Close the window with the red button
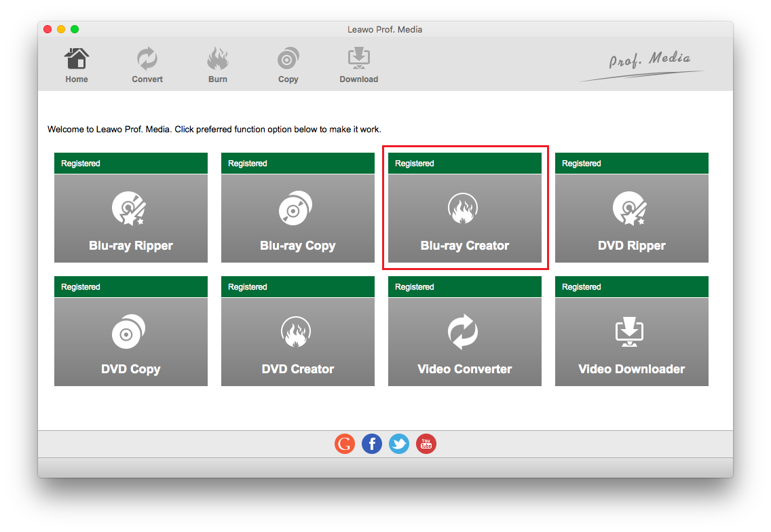 [48, 29]
